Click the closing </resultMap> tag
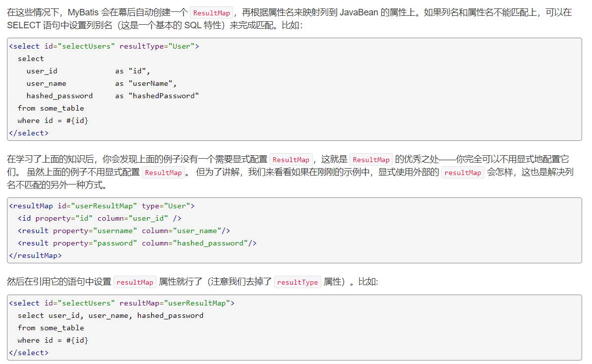This screenshot has height=364, width=592. [36, 255]
